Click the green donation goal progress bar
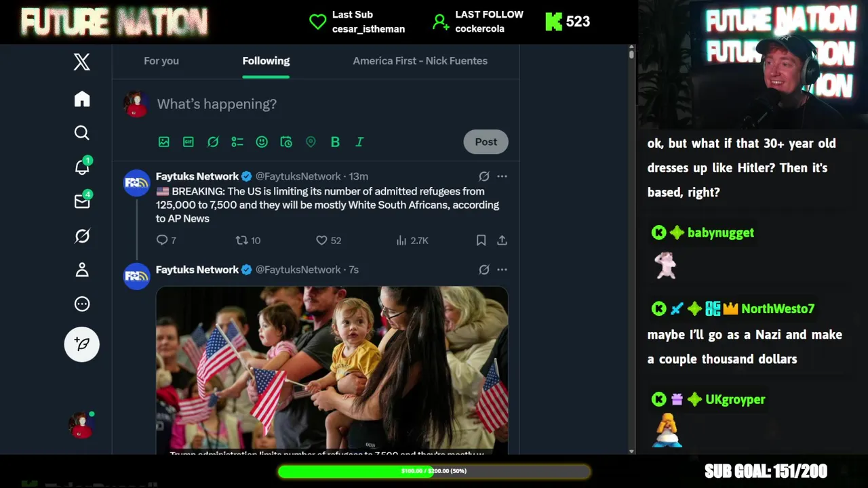Image resolution: width=868 pixels, height=488 pixels. pos(434,471)
